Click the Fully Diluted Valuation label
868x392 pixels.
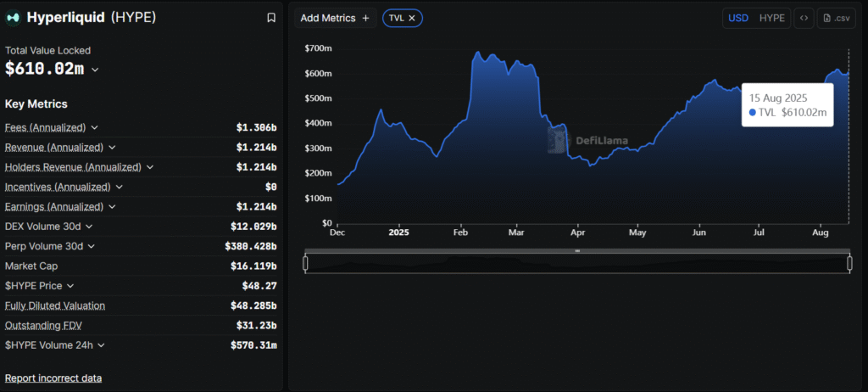tap(55, 305)
